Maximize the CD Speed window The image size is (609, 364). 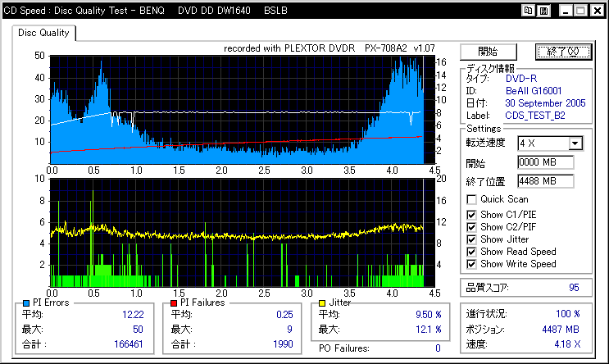pos(580,11)
